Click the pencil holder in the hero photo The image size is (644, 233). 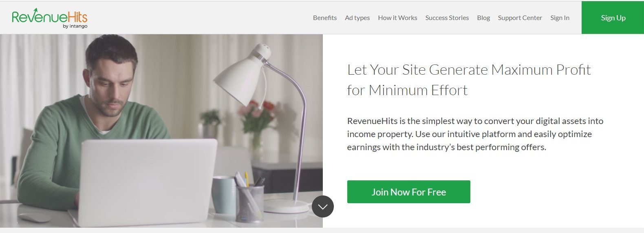[x=249, y=199]
